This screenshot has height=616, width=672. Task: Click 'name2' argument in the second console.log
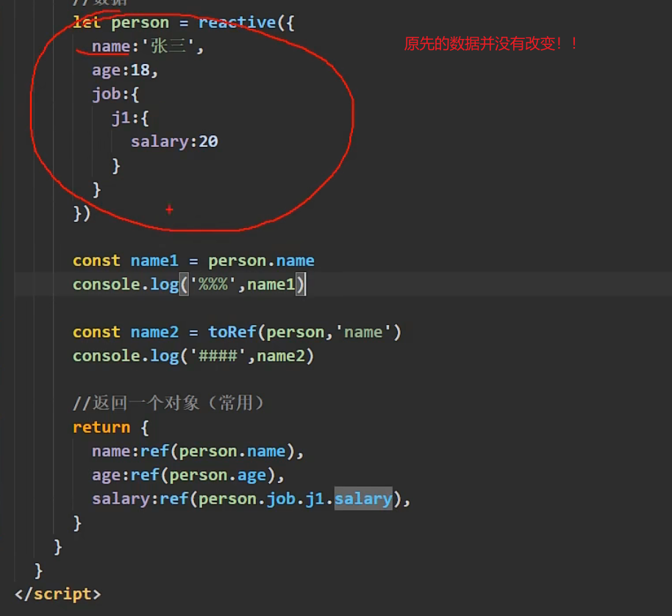click(281, 356)
